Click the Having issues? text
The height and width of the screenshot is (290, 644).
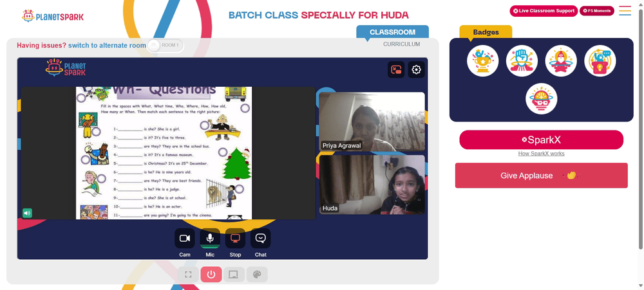(41, 46)
